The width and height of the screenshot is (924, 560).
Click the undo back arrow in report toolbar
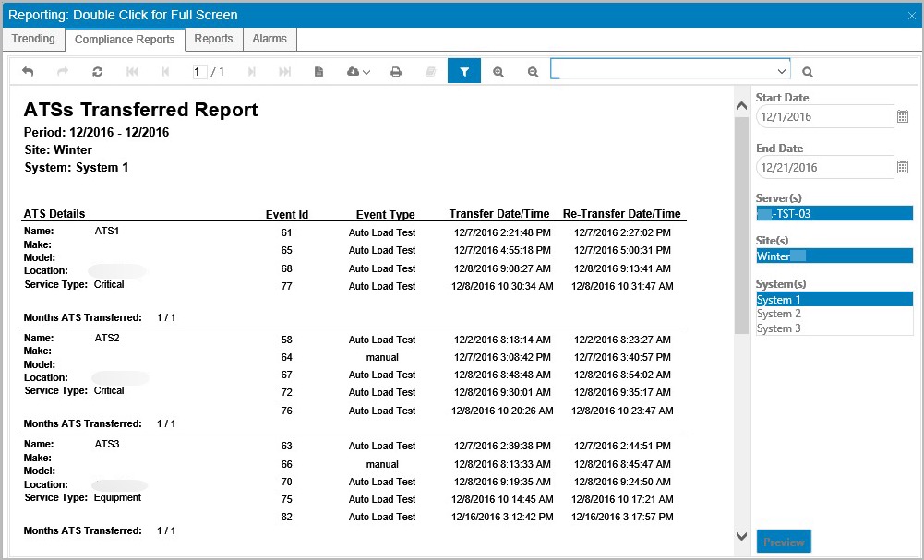(28, 72)
